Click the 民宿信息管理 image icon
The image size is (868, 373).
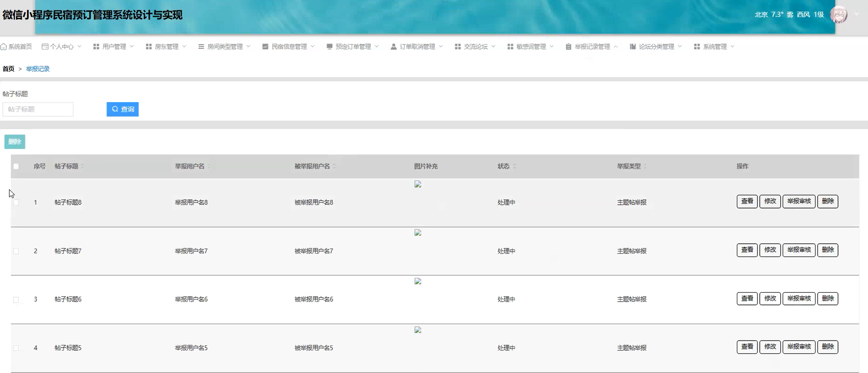pos(265,47)
